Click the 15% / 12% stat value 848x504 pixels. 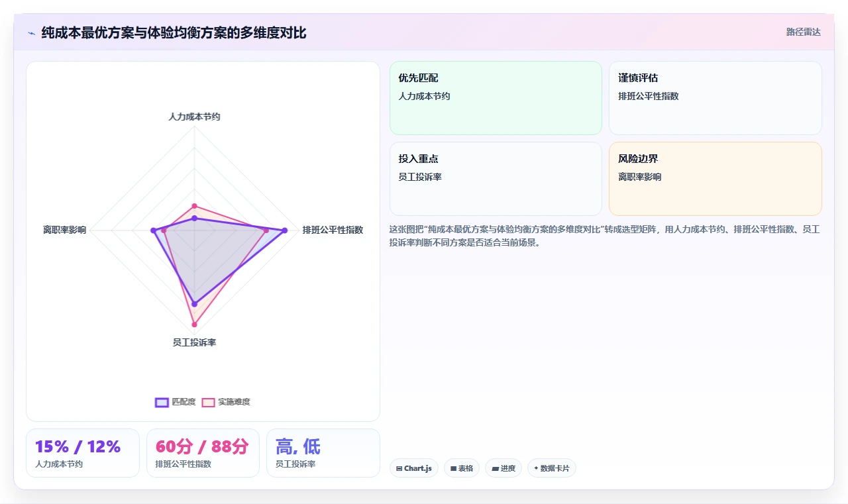78,447
